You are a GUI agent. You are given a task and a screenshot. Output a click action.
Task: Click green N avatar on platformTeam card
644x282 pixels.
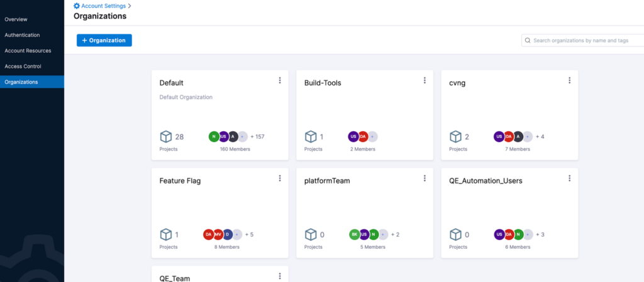click(x=374, y=234)
